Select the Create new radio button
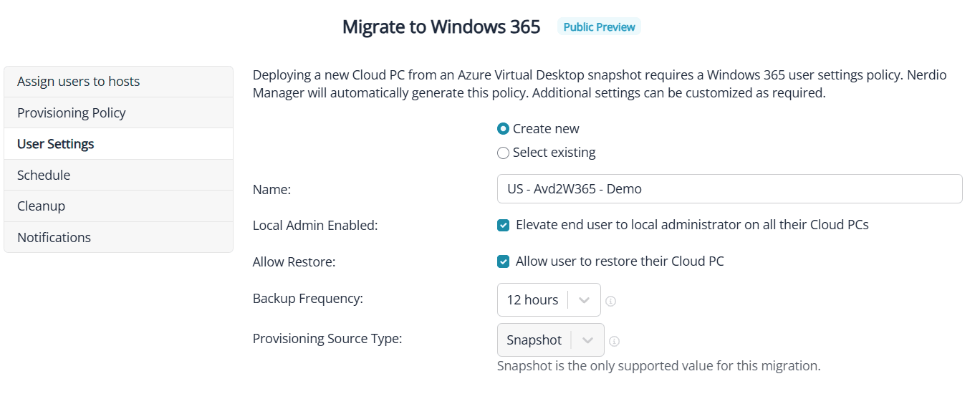980x399 pixels. [x=504, y=129]
